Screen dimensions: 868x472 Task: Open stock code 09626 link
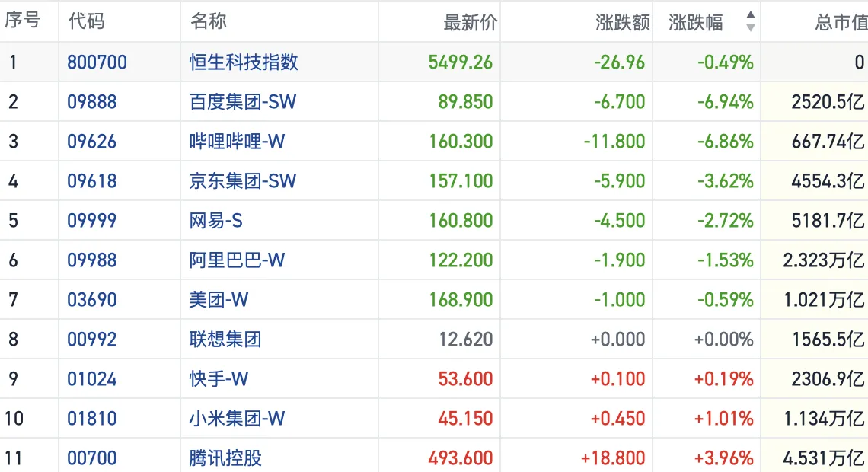click(x=92, y=142)
